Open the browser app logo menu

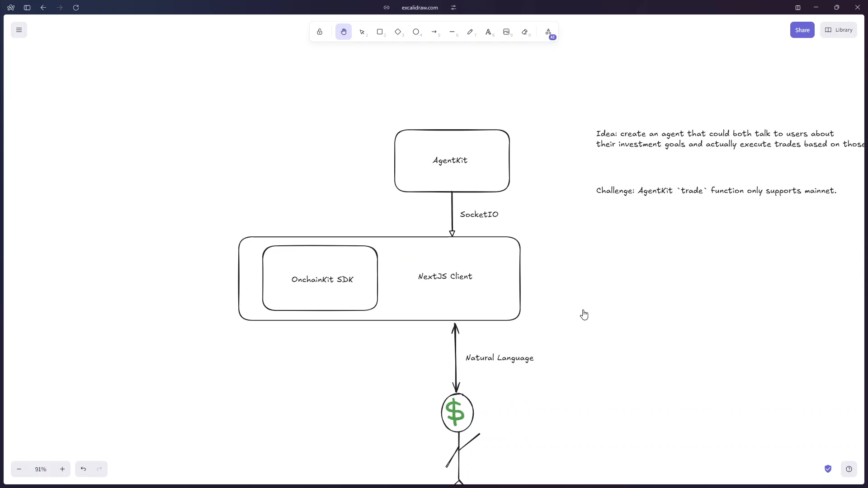point(11,7)
